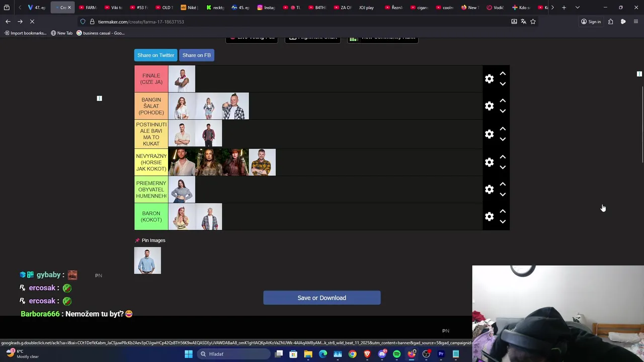Image resolution: width=644 pixels, height=362 pixels.
Task: Move the PRIEMERNY OBYVATEL row up
Action: [503, 185]
